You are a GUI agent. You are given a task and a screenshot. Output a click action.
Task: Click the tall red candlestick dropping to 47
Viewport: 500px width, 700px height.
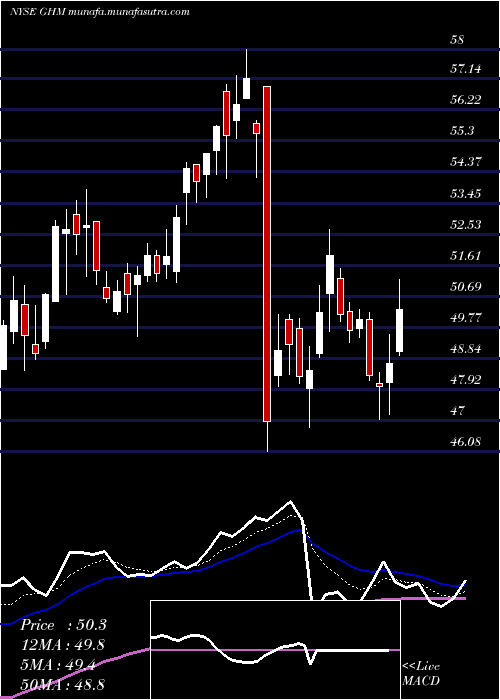coord(267,254)
